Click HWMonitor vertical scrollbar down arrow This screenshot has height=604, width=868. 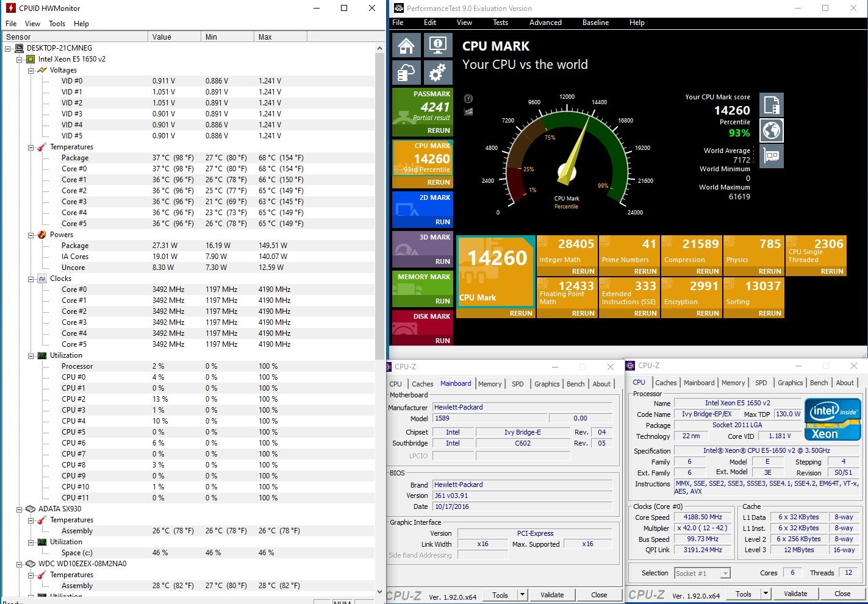tap(380, 591)
